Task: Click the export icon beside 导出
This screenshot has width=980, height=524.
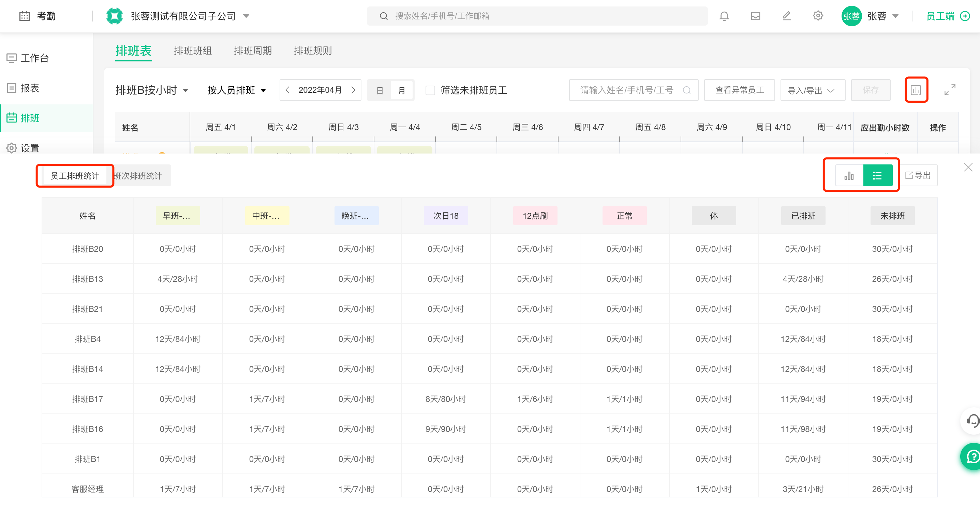Action: tap(908, 175)
